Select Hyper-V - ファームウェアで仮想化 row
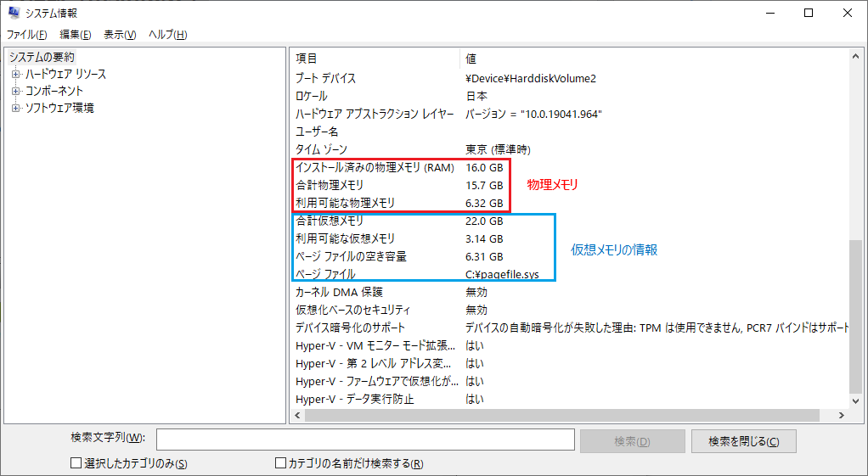Image resolution: width=868 pixels, height=476 pixels. [x=570, y=381]
